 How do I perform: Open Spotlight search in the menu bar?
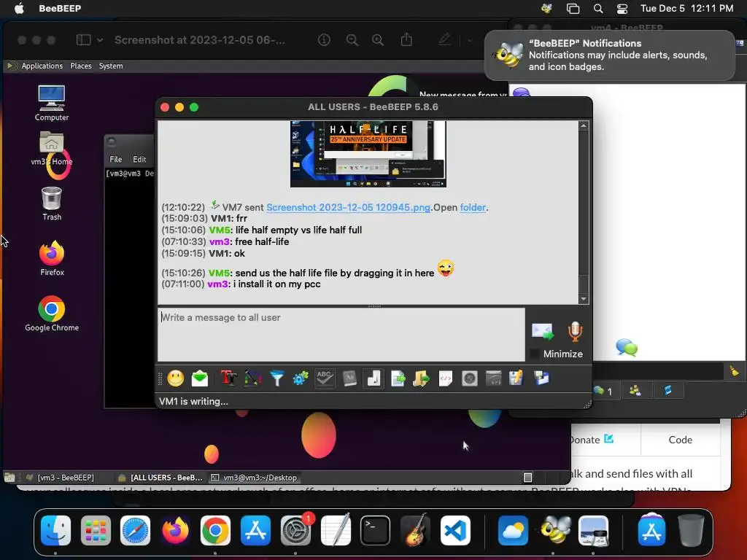pos(598,9)
